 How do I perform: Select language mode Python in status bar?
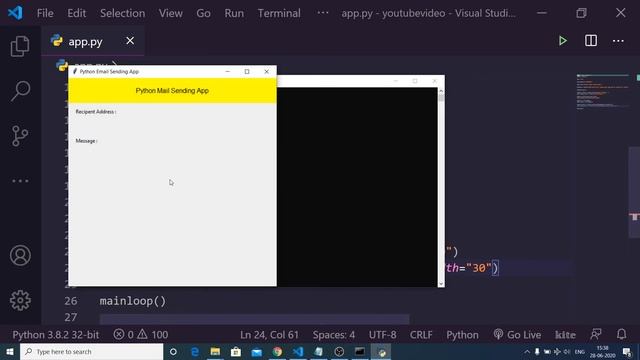coord(462,335)
